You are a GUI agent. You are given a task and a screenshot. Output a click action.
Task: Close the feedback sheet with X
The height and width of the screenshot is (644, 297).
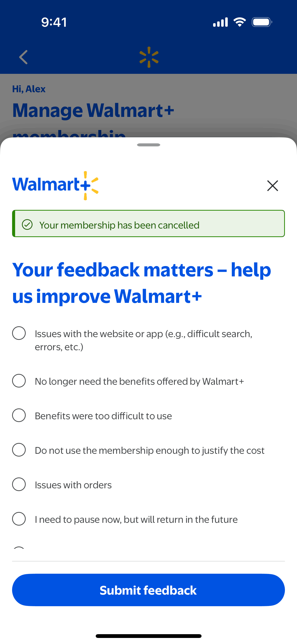click(272, 186)
